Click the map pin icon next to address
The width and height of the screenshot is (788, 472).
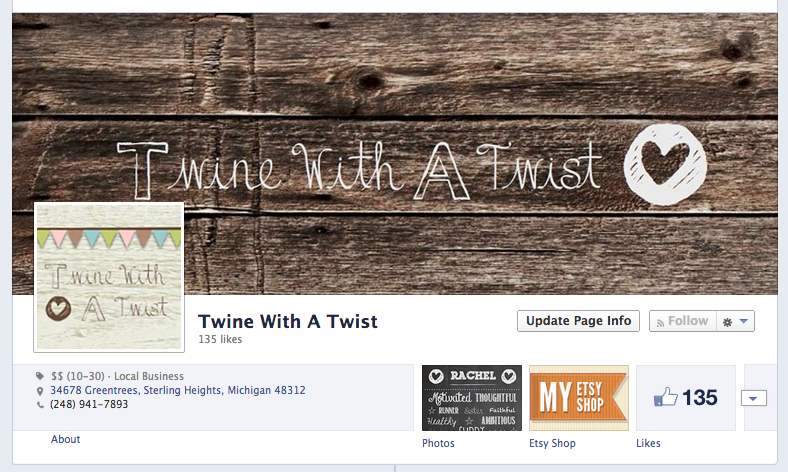pyautogui.click(x=40, y=391)
